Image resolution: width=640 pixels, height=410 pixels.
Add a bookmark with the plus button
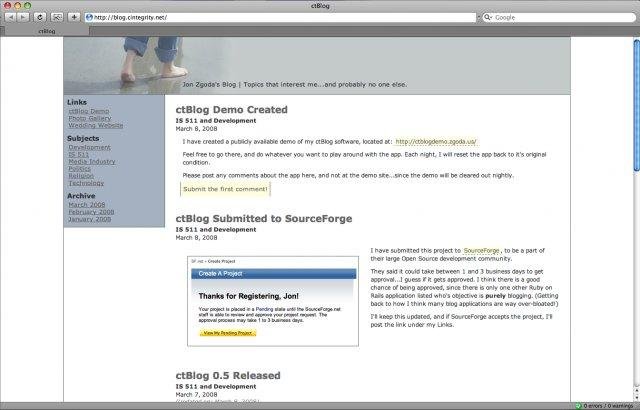tap(74, 17)
